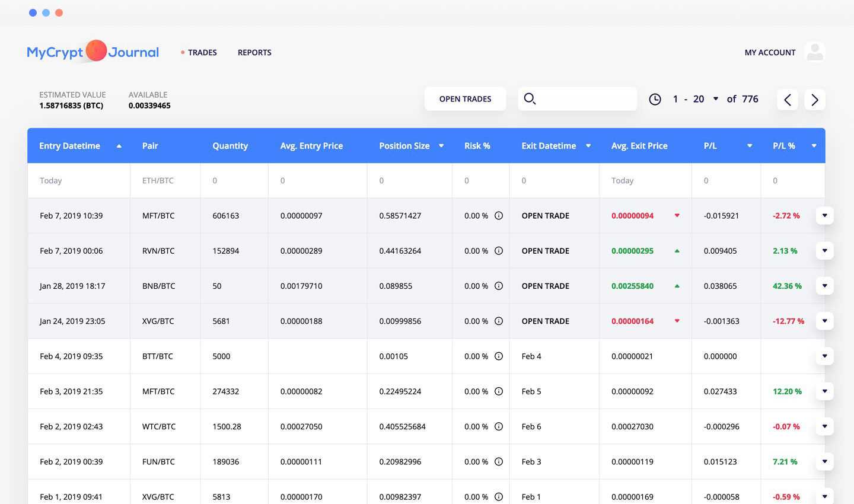Click available balance 0.00339465
This screenshot has height=504, width=854.
coord(149,106)
